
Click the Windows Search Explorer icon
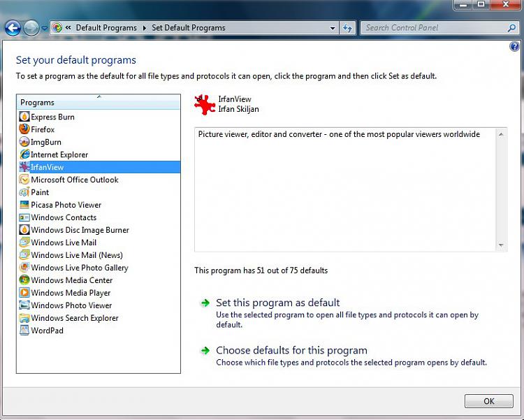point(24,318)
